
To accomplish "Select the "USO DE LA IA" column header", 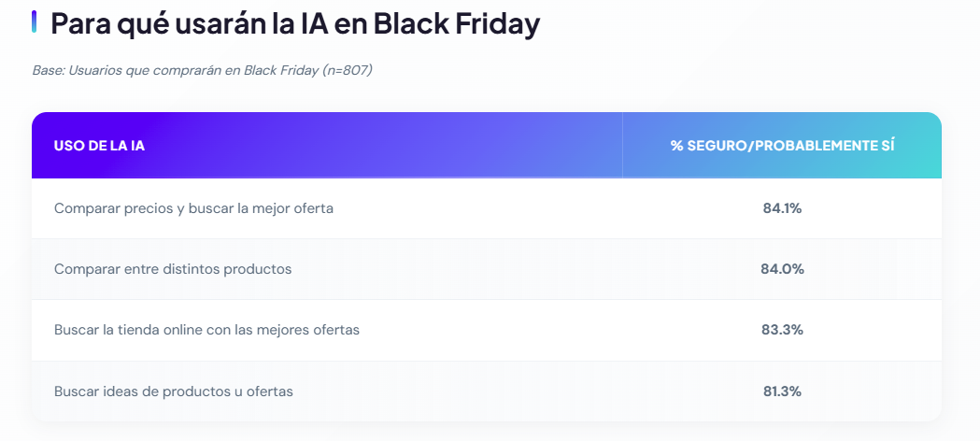I will point(99,146).
